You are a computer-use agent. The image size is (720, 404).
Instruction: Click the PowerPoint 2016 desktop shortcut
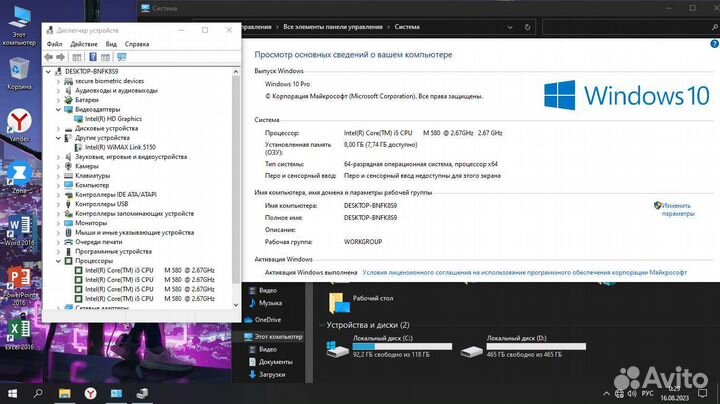pos(19,286)
